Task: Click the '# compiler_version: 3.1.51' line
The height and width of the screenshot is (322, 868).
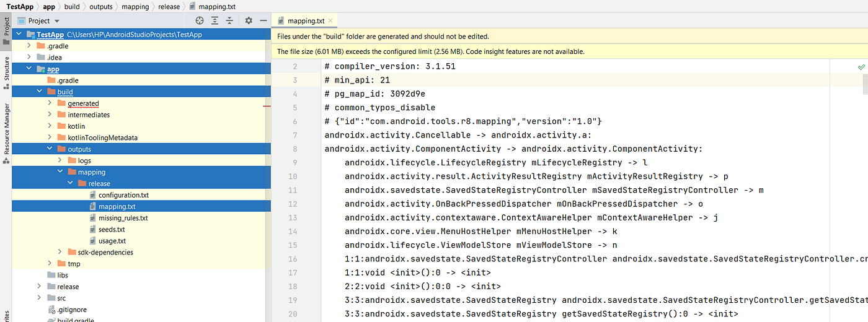Action: (390, 66)
